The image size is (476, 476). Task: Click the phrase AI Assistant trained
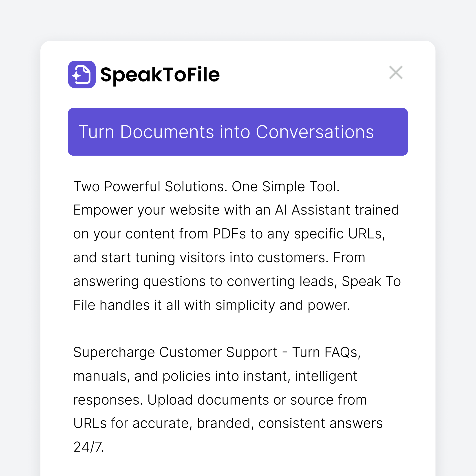pos(337,210)
